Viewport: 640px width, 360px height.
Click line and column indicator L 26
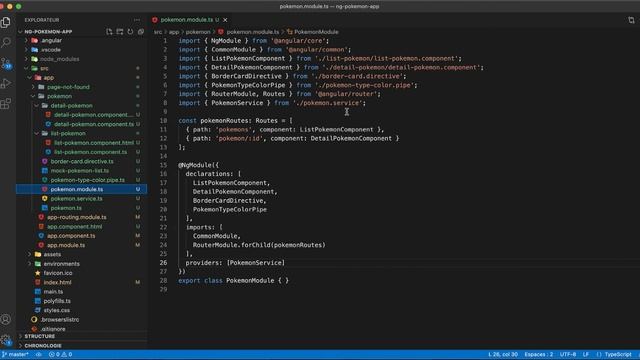coord(503,354)
